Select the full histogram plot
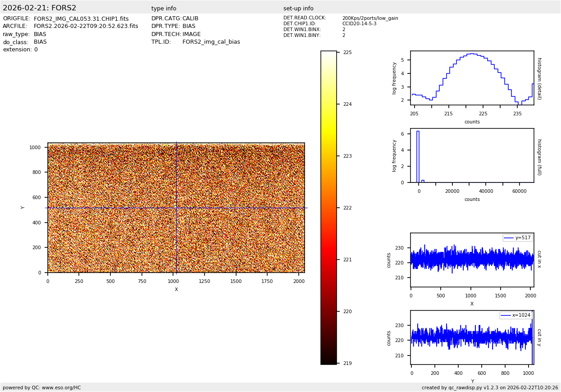Viewport: 561px width, 392px height. 472,155
